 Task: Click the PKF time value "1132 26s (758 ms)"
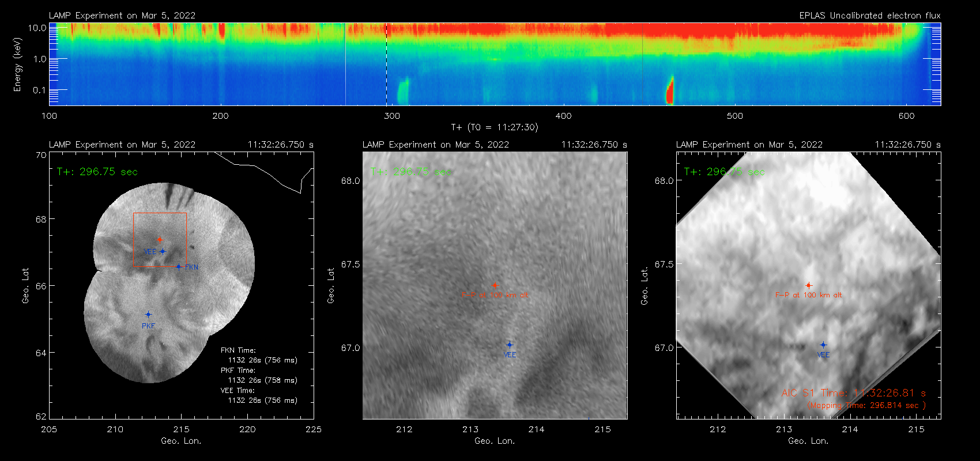click(263, 380)
